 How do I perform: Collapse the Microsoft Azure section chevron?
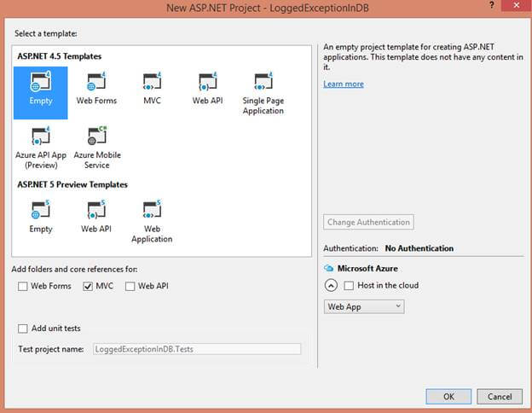[x=331, y=285]
